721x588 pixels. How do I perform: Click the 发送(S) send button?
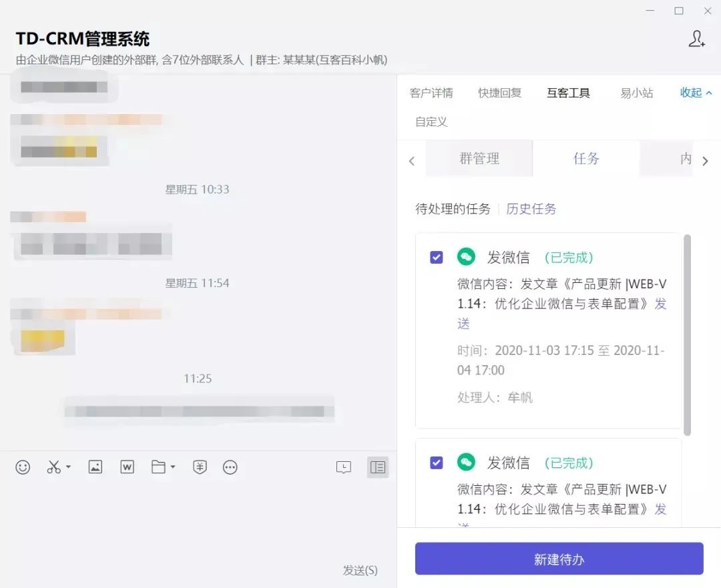click(360, 571)
